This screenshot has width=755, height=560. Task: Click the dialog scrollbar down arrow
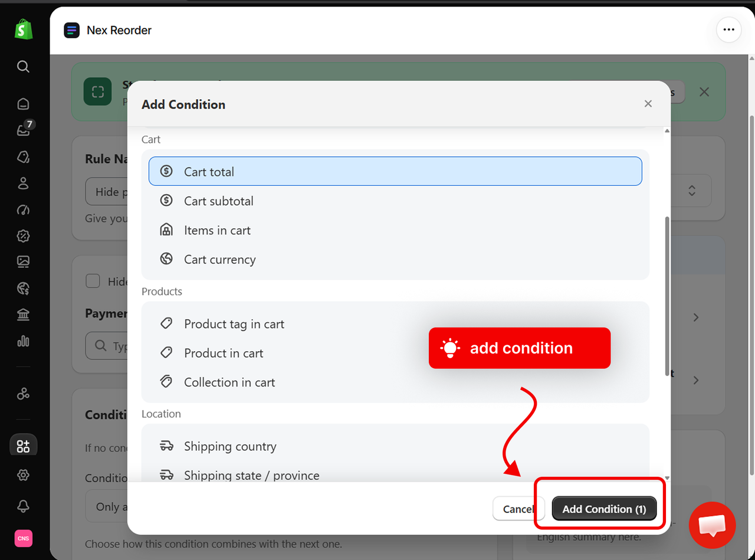(667, 477)
